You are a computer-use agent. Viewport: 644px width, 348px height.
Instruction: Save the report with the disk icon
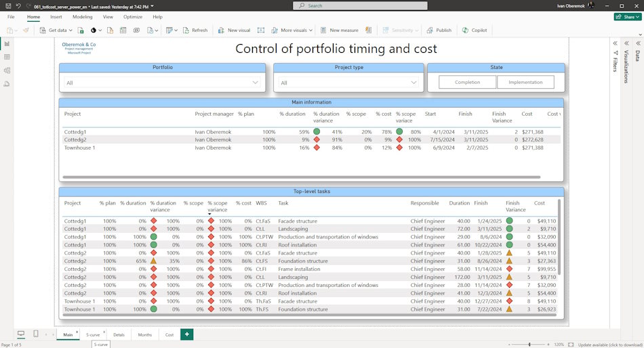pos(8,5)
